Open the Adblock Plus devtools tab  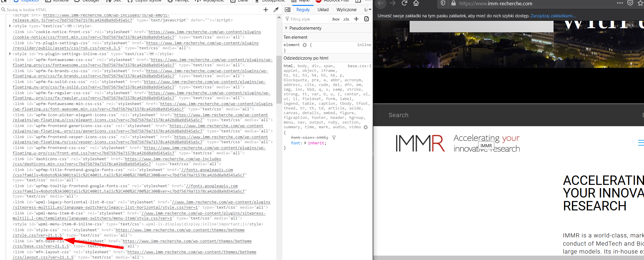coord(332,1)
